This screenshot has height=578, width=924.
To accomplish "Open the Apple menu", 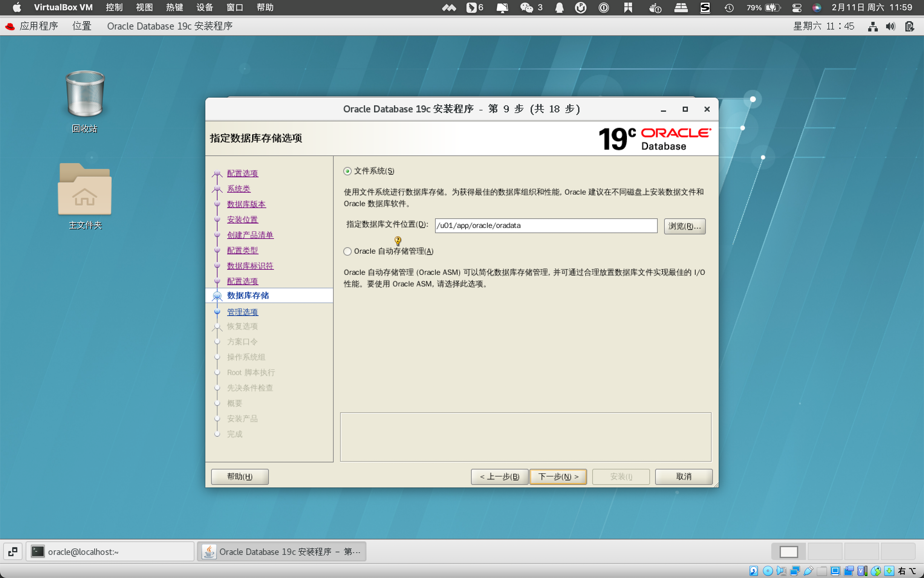I will click(x=17, y=7).
